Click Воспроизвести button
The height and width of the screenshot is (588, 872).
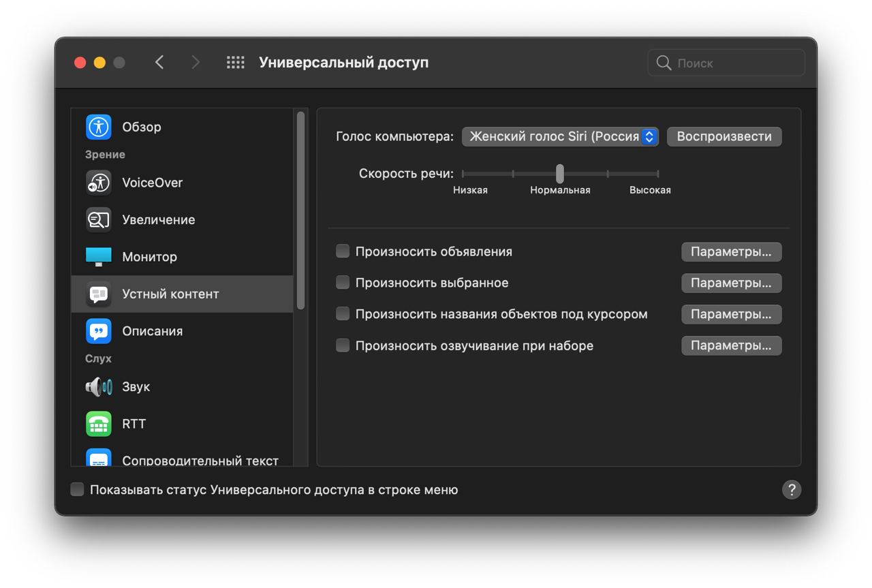pos(724,136)
